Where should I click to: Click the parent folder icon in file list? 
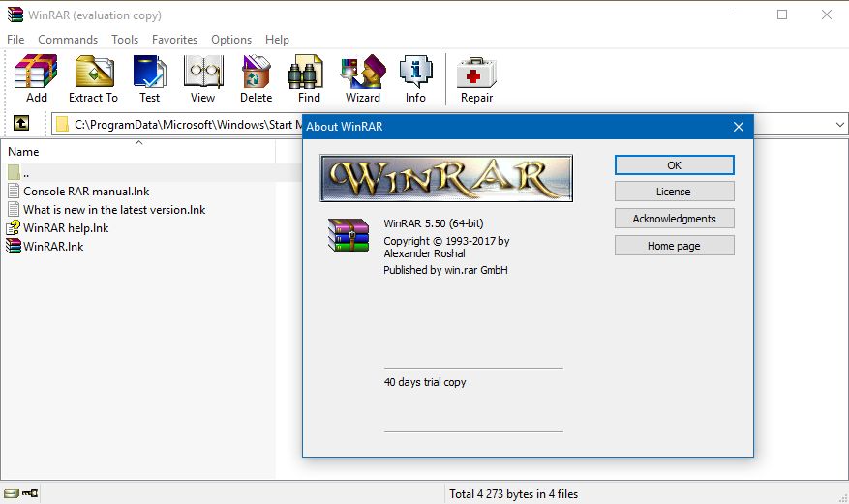[15, 172]
